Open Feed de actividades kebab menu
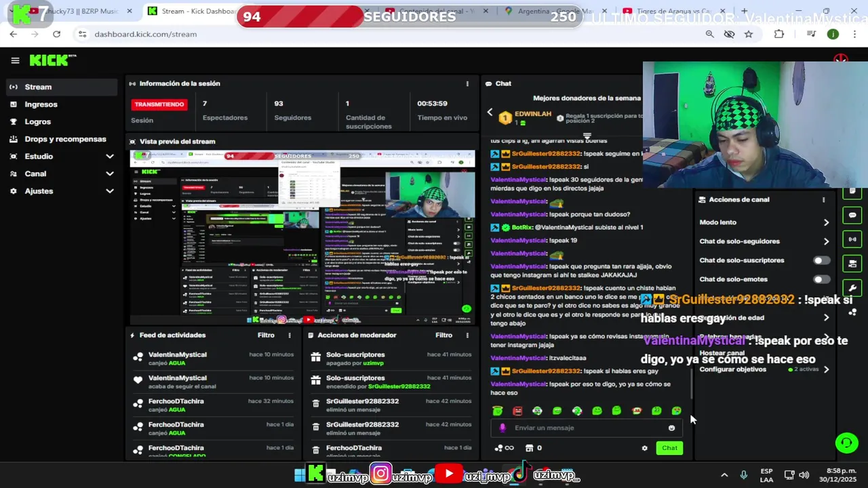Viewport: 868px width, 488px height. [290, 335]
